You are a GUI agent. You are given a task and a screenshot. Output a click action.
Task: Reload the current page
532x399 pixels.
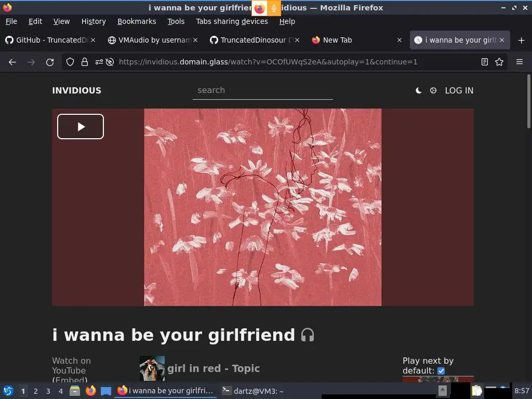pyautogui.click(x=50, y=62)
